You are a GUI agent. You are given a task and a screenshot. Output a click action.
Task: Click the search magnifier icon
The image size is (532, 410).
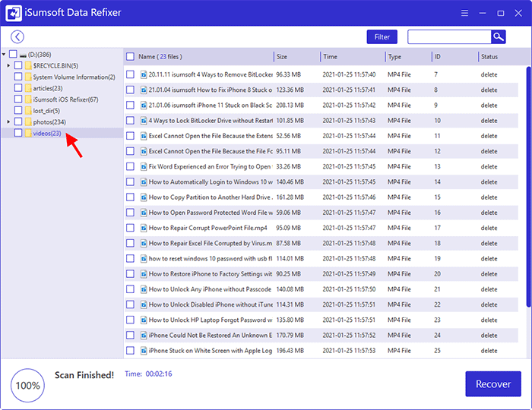pos(498,37)
